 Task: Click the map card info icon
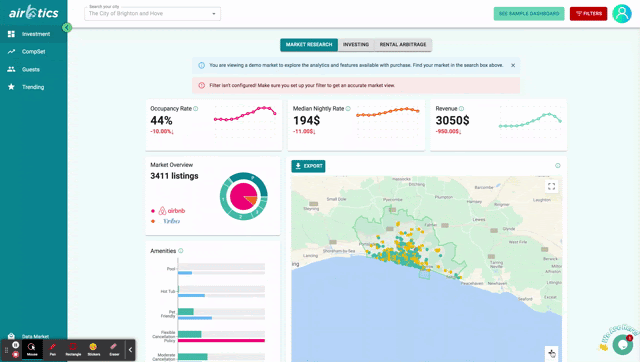coord(558,165)
